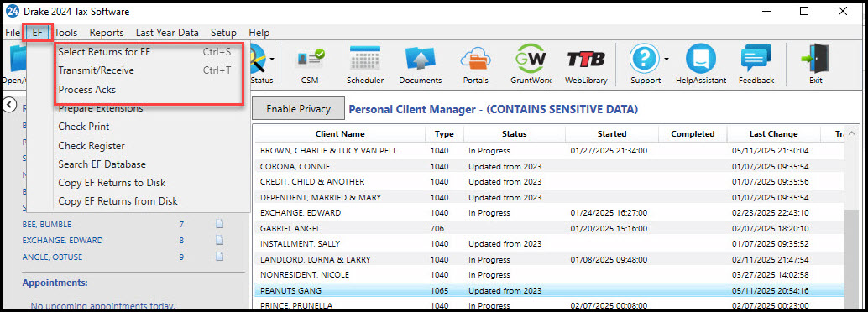
Task: Select the INSTALLMENT, SALLY row
Action: click(x=549, y=243)
